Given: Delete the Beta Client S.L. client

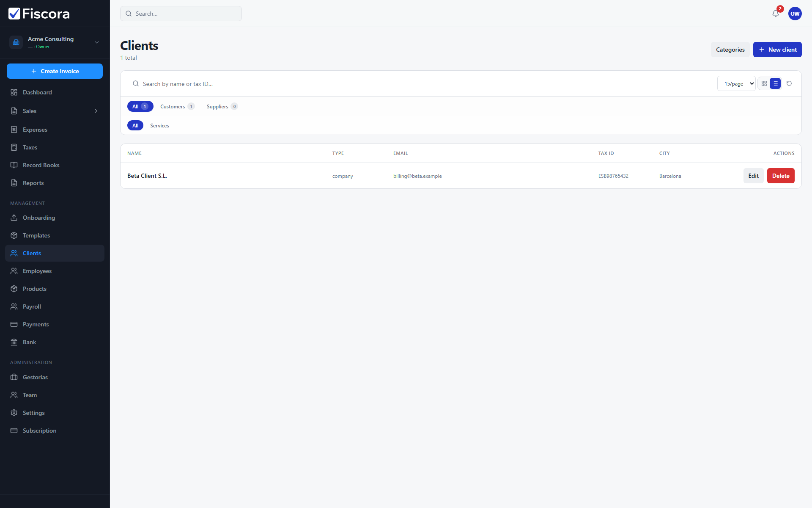Looking at the screenshot, I should [x=781, y=176].
